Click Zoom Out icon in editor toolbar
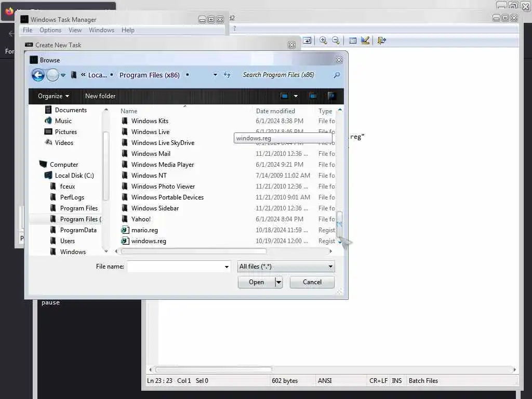The height and width of the screenshot is (399, 532). (x=336, y=41)
